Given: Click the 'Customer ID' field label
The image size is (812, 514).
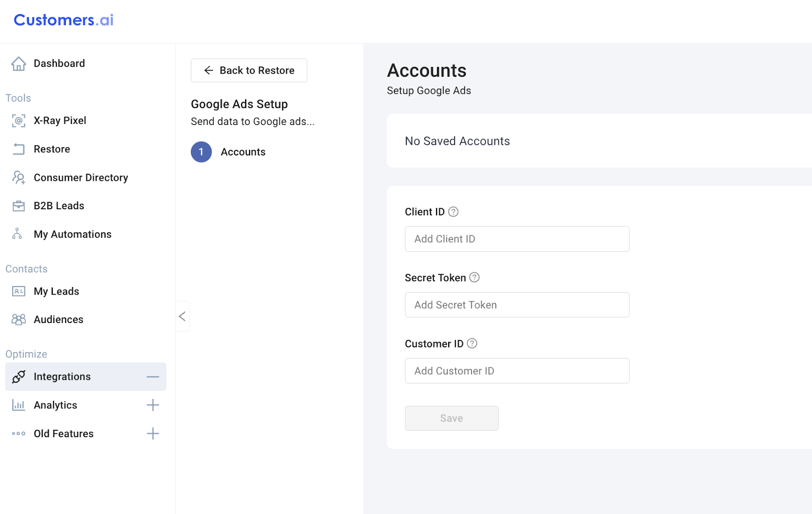Looking at the screenshot, I should [434, 344].
